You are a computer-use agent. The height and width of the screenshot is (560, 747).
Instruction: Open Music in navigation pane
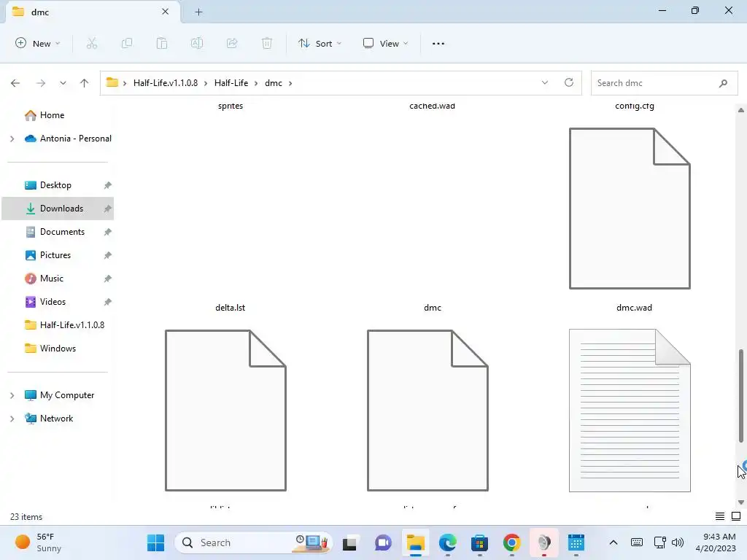click(52, 279)
